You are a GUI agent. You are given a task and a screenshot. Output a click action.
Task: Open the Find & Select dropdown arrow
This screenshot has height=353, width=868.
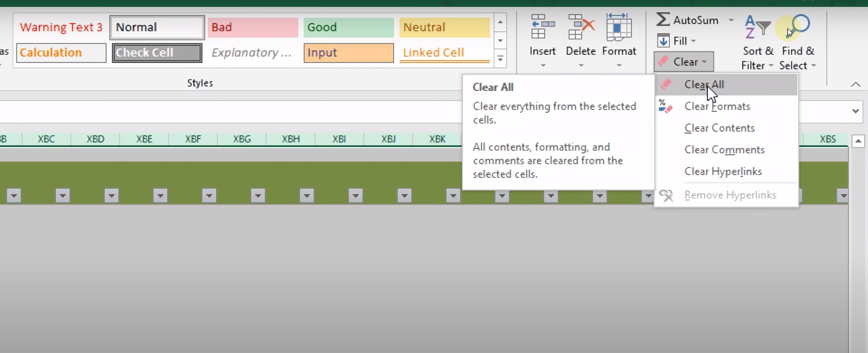click(x=813, y=66)
